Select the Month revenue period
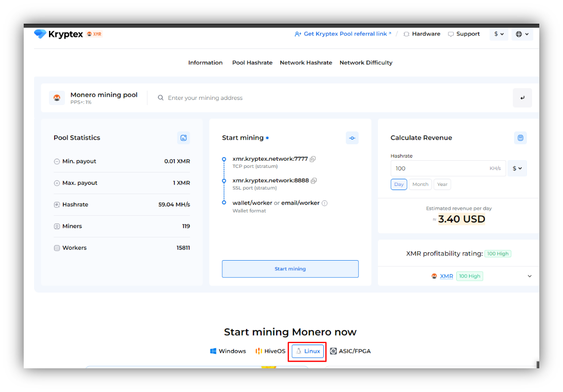563x392 pixels. 420,184
